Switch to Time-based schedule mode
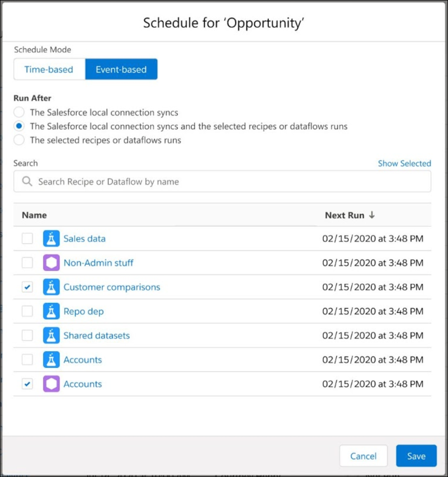This screenshot has width=448, height=477. pos(49,69)
